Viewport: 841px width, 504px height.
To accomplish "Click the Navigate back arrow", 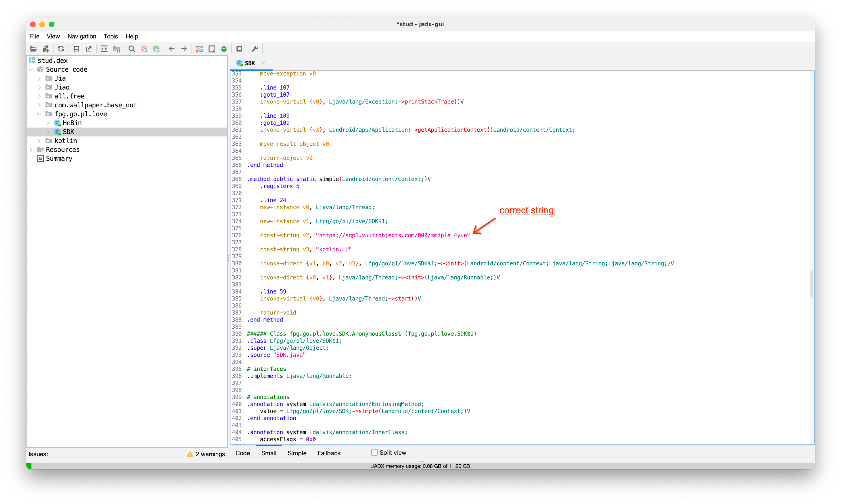I will click(x=172, y=49).
